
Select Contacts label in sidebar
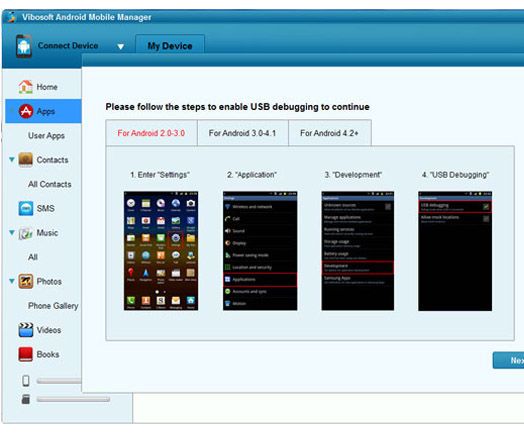click(x=52, y=160)
